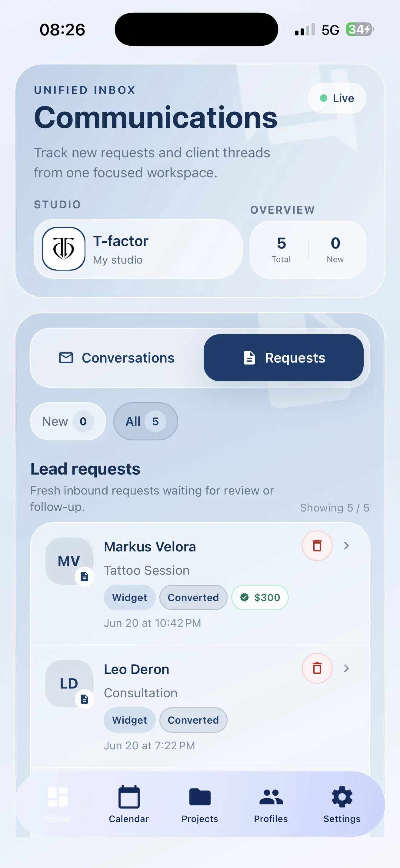Tap Converted tag on Leo Deron

(193, 720)
